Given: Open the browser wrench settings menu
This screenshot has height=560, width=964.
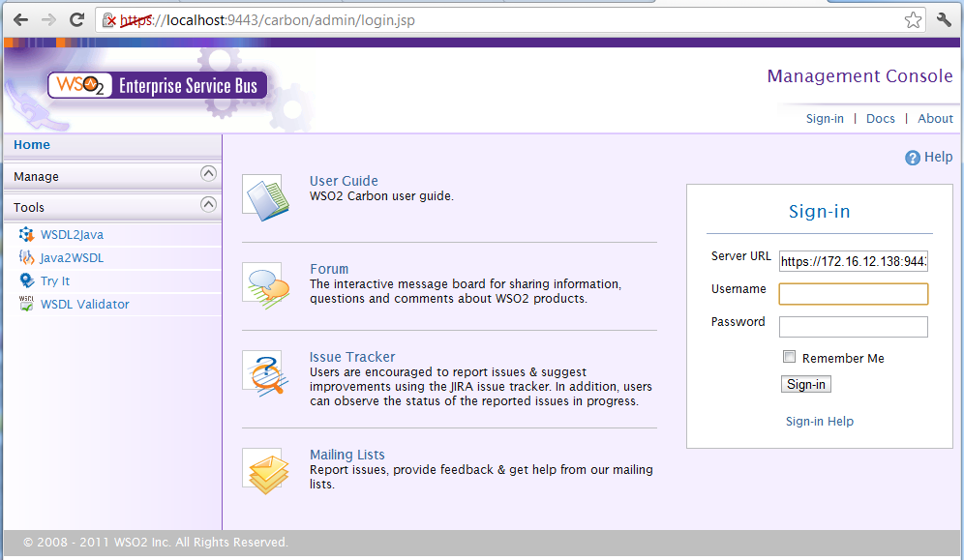Looking at the screenshot, I should click(x=944, y=19).
